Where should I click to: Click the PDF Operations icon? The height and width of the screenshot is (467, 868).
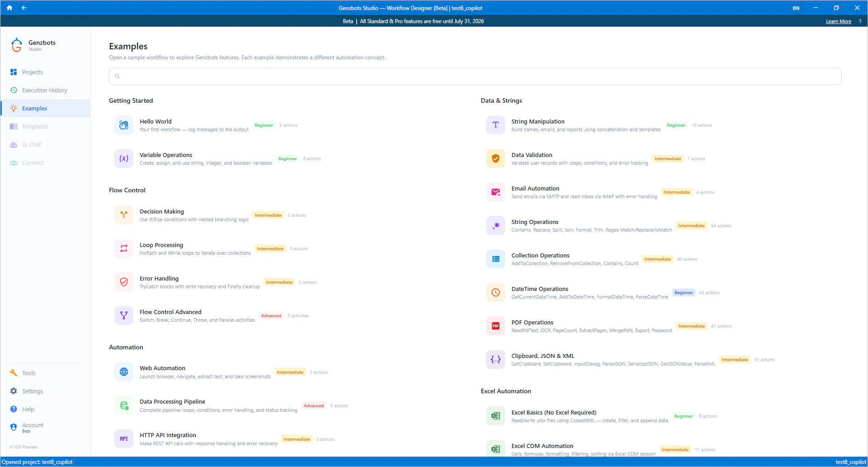(495, 326)
